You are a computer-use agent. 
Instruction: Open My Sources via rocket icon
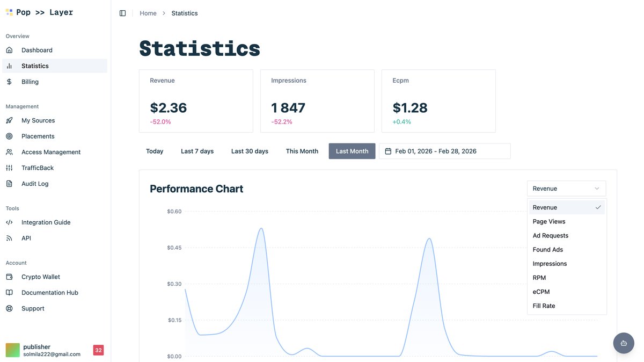11,120
